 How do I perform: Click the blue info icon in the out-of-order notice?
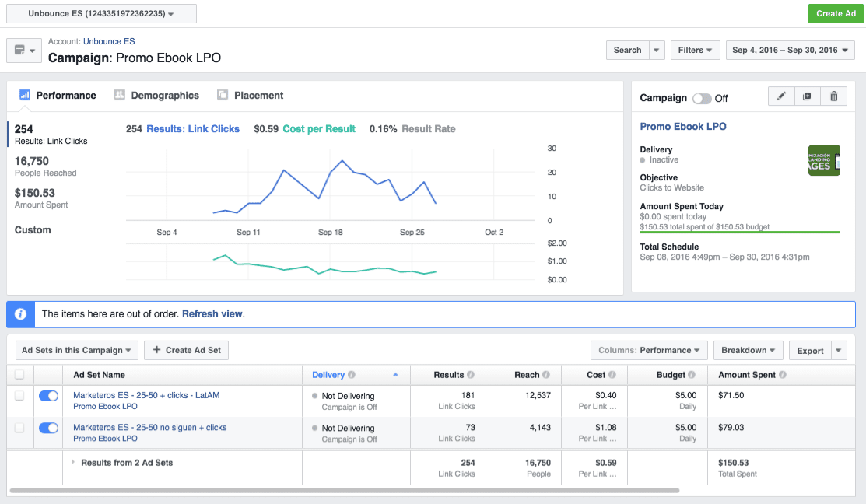coord(20,314)
